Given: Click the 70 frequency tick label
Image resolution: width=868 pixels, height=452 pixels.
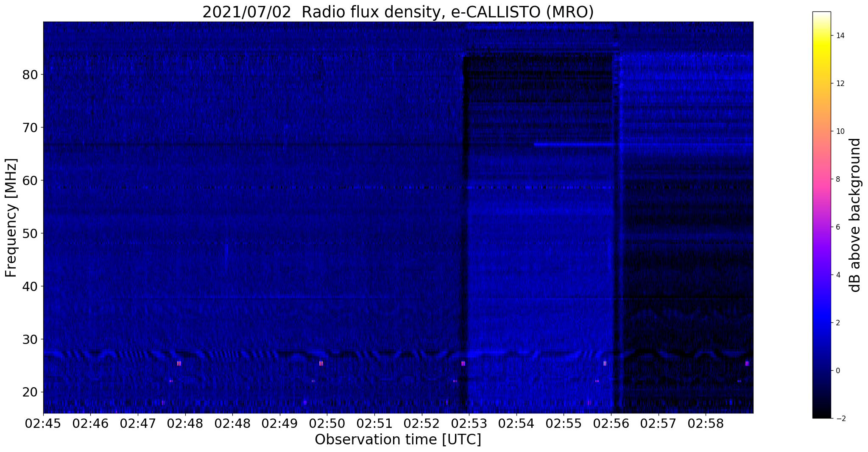Looking at the screenshot, I should tap(30, 128).
